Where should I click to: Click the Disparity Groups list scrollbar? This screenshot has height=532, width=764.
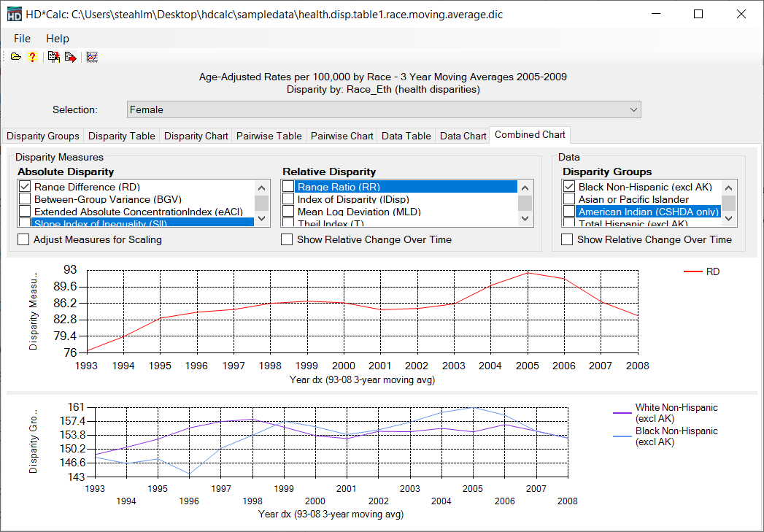pos(728,203)
